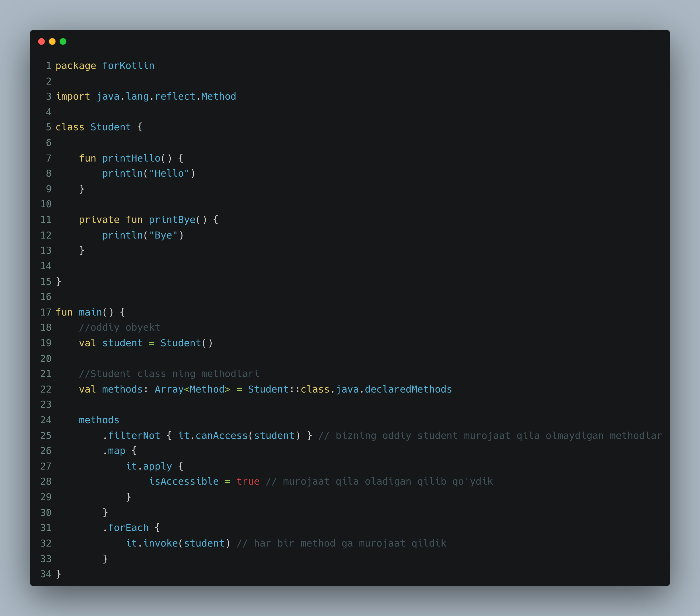Click line number 23 in the gutter
The width and height of the screenshot is (700, 616).
46,404
